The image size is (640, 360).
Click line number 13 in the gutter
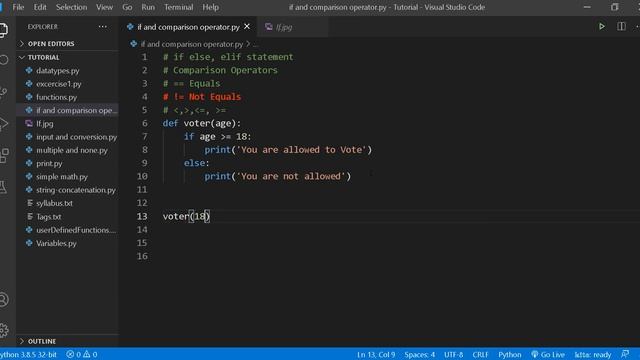coord(142,216)
